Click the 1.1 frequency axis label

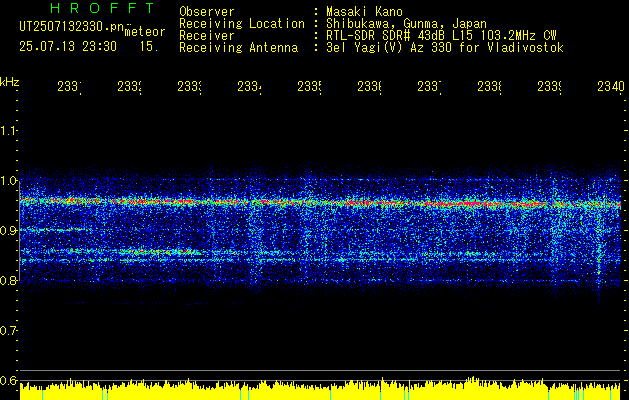(8, 130)
